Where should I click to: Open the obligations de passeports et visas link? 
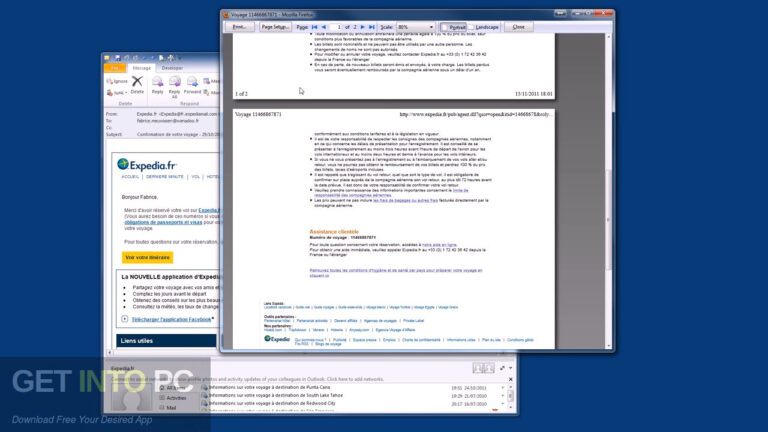(163, 222)
